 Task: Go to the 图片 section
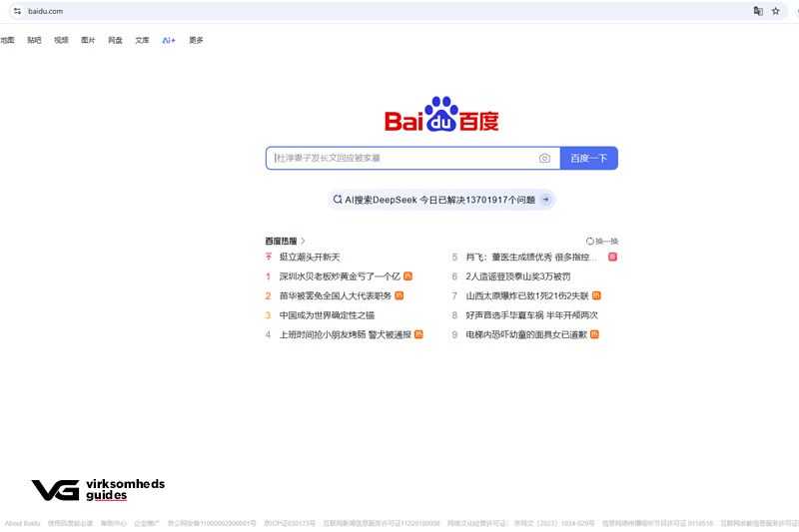88,40
